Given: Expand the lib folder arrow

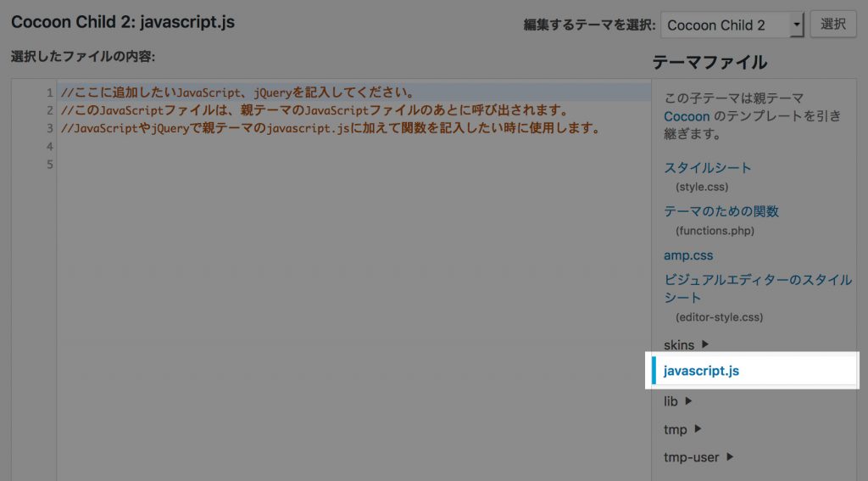Looking at the screenshot, I should (689, 401).
